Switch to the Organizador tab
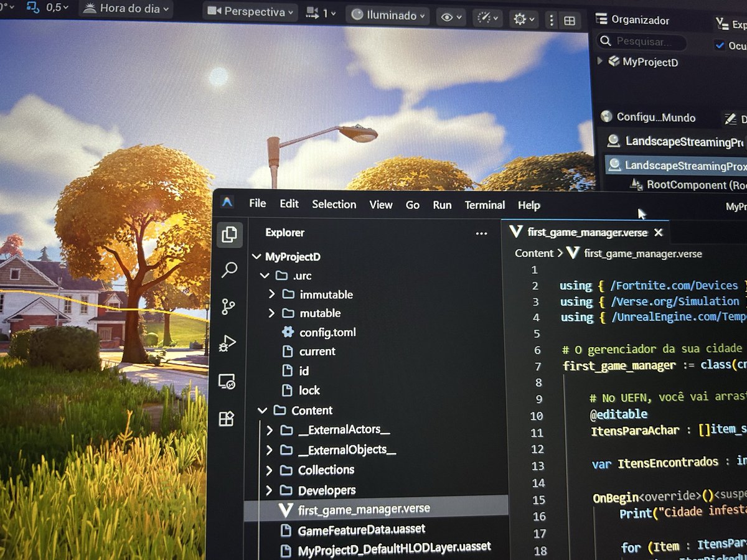The height and width of the screenshot is (560, 747). pyautogui.click(x=632, y=20)
